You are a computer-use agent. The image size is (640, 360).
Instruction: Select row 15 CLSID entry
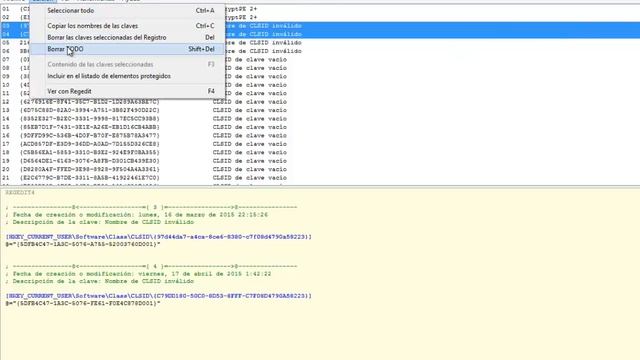(320, 127)
